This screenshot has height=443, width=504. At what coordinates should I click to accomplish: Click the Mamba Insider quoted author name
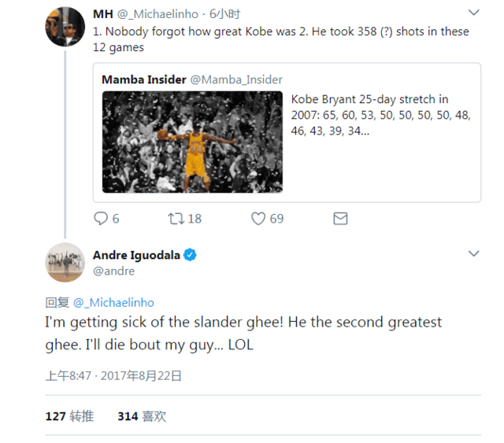click(143, 79)
